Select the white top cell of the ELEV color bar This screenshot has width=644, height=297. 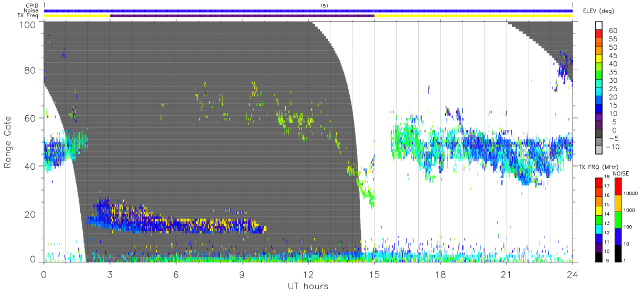[599, 25]
